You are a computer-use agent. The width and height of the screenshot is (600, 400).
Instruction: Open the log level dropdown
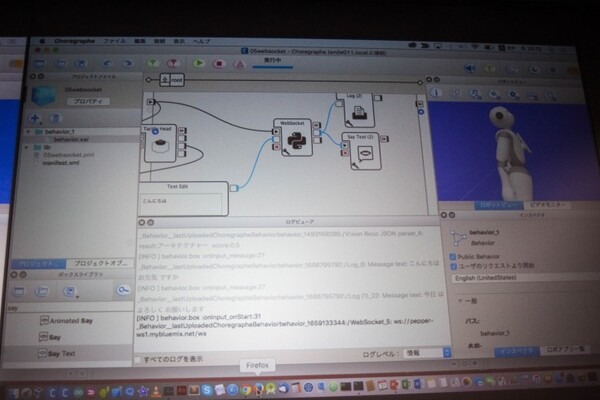point(418,352)
